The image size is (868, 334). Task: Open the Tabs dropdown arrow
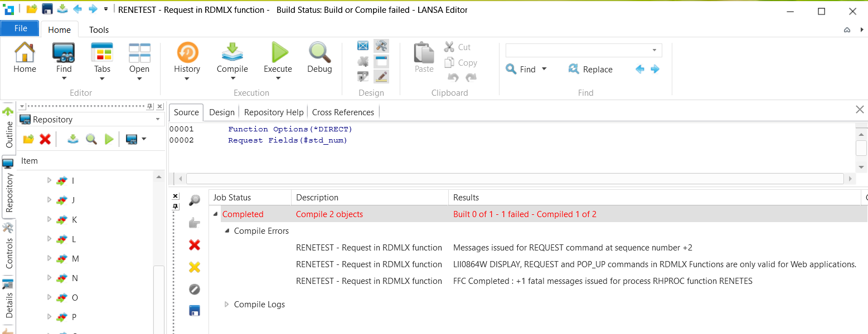102,78
